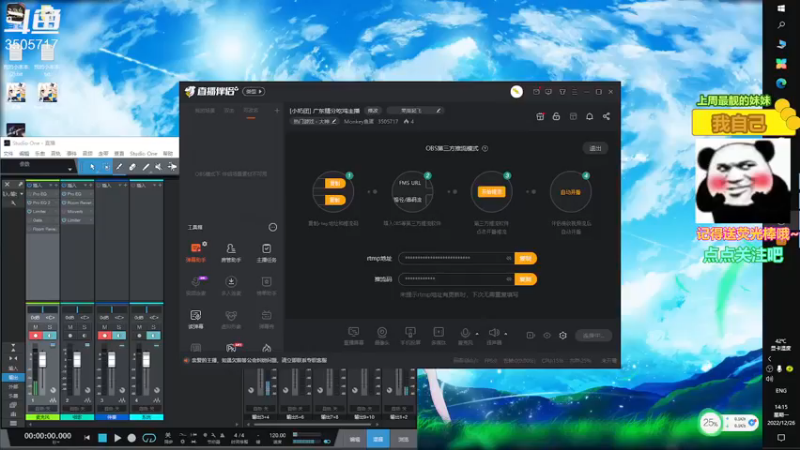Open the 帮助 menu in Studio One
The image size is (800, 450).
tap(168, 154)
